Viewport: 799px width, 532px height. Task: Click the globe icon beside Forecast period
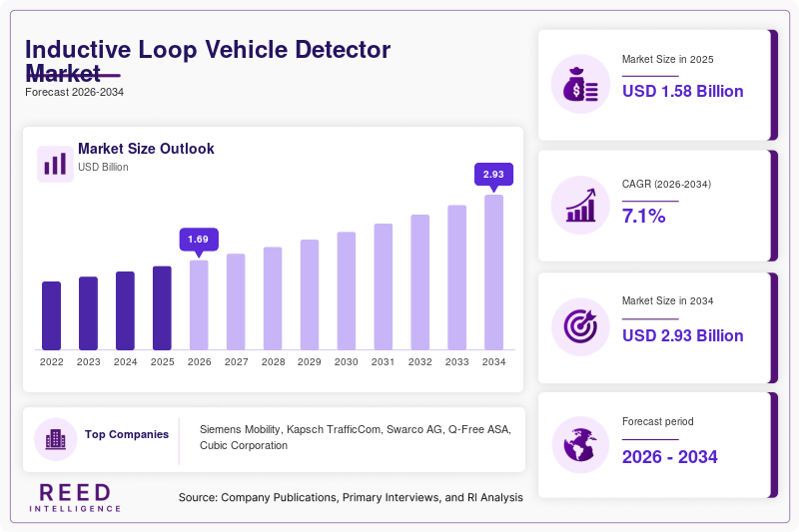(580, 445)
